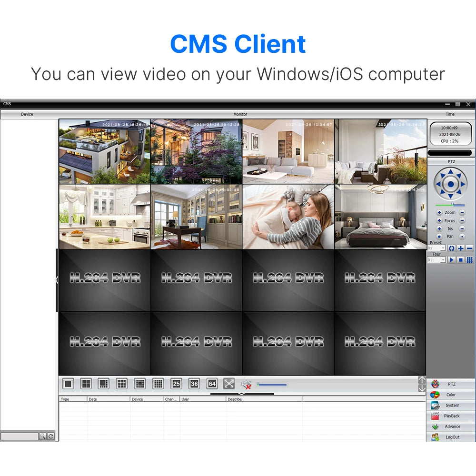
Task: Switch to the 25-channel view layout
Action: 176,384
